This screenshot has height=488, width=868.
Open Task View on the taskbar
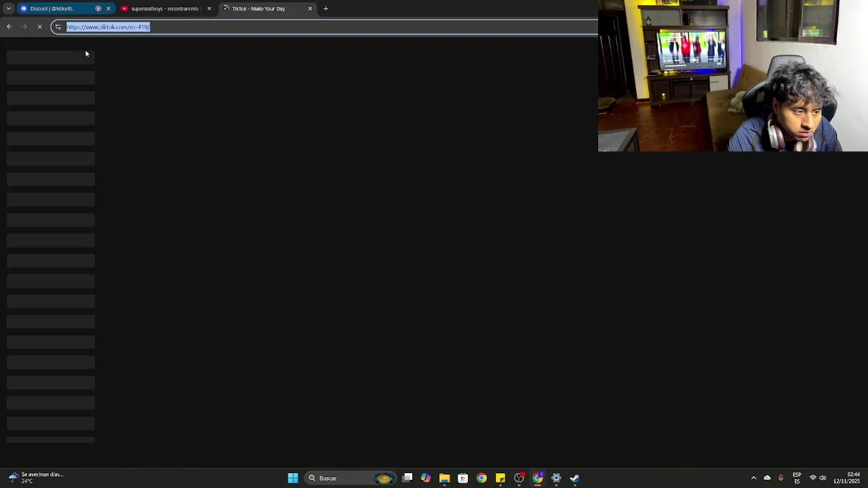pos(408,479)
